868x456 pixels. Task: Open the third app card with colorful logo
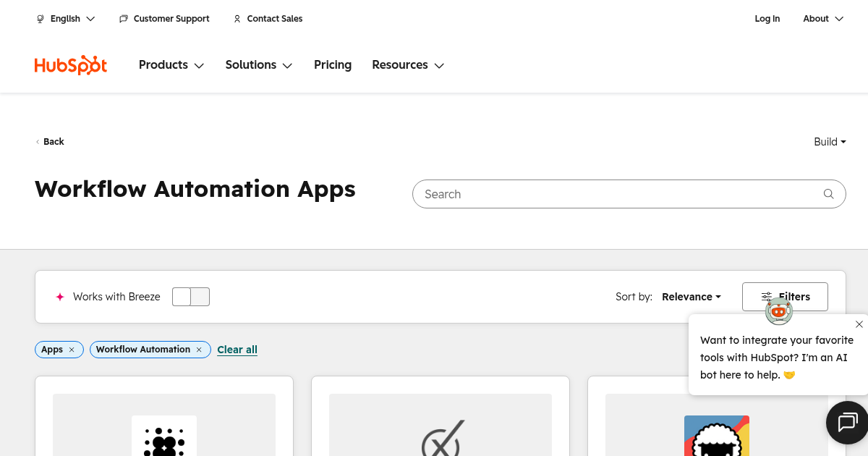point(717,425)
